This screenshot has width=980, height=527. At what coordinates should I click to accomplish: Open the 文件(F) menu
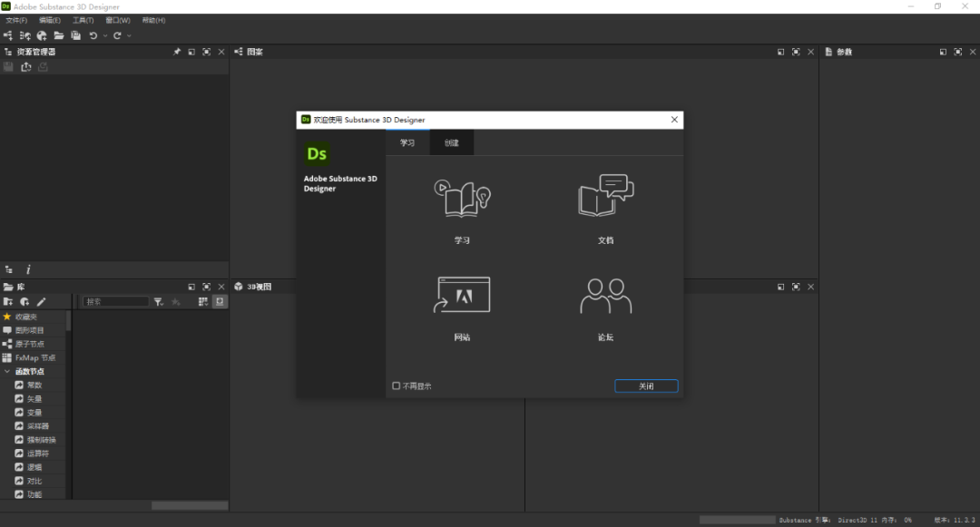pyautogui.click(x=16, y=20)
